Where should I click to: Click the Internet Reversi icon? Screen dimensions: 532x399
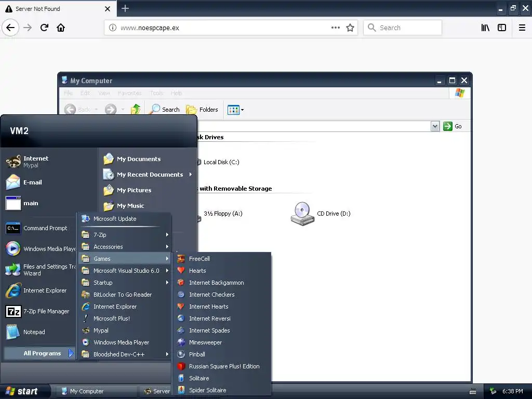click(x=181, y=318)
